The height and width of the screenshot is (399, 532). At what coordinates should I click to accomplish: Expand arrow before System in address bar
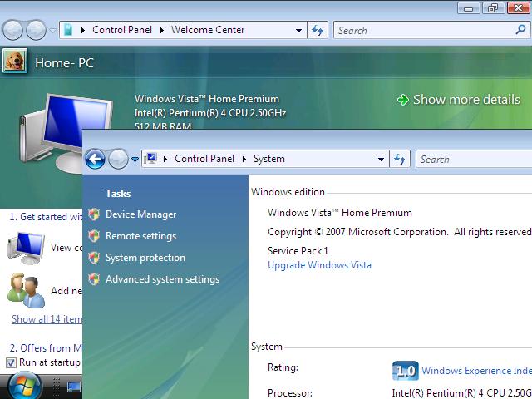[244, 159]
